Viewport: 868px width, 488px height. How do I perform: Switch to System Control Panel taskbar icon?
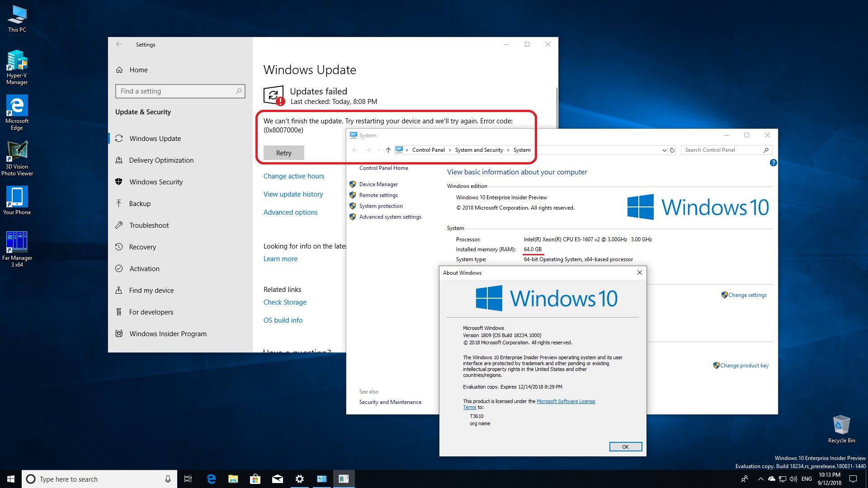(x=321, y=479)
